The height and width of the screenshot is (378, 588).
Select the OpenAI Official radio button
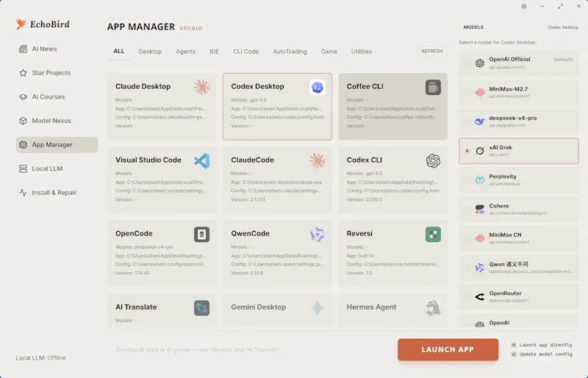point(467,63)
